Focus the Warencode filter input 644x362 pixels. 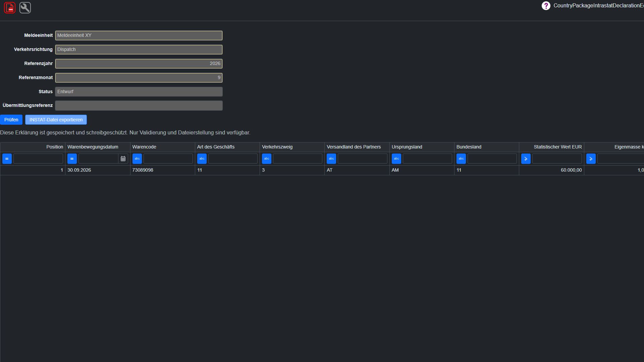pos(168,159)
